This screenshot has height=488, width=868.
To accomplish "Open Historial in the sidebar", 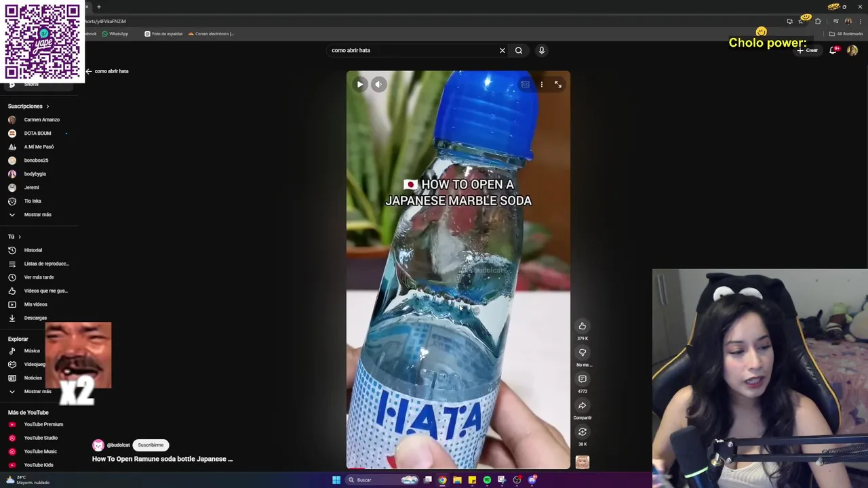I will tap(34, 250).
